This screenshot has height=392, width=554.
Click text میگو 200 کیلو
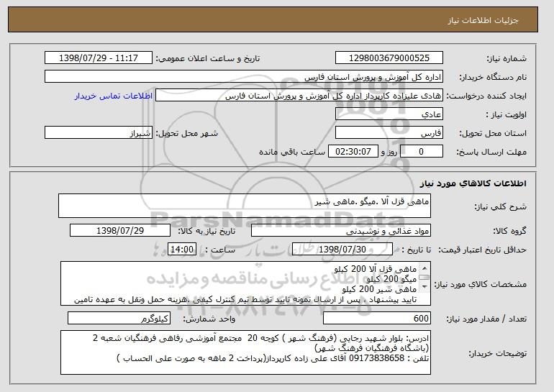click(391, 279)
